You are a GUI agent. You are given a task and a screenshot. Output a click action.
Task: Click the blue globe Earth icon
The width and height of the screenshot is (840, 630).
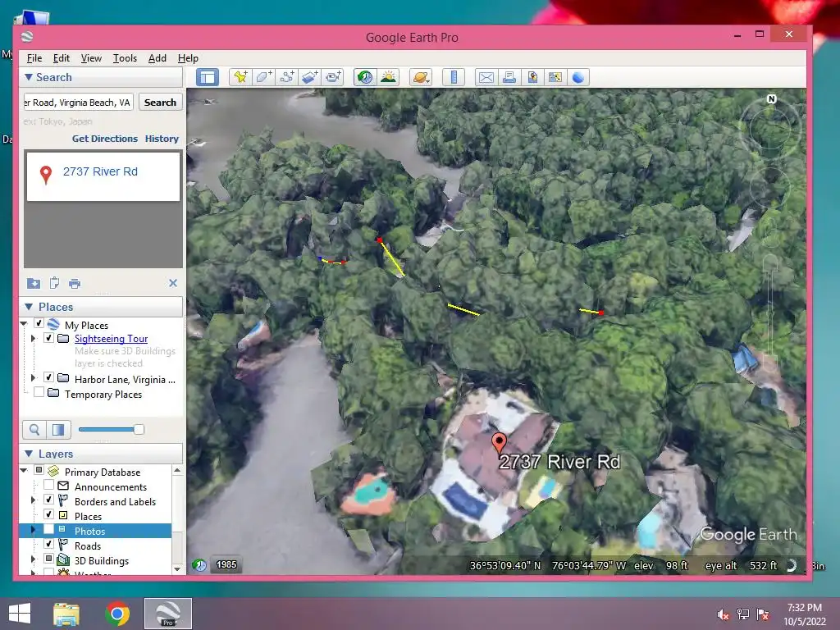(x=578, y=77)
